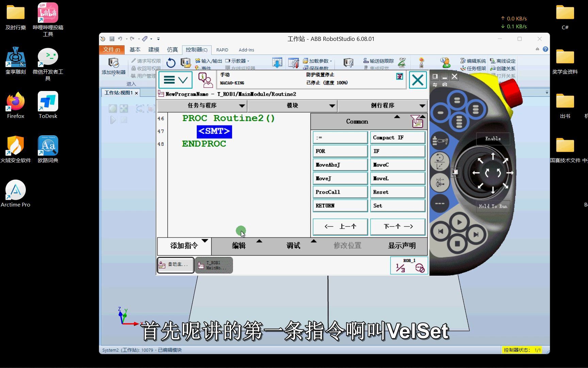Click the Save icon in quick access toolbar

[x=112, y=39]
